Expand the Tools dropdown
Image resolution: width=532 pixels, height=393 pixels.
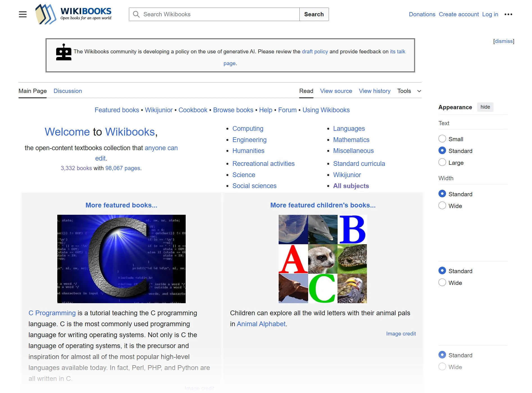tap(409, 91)
